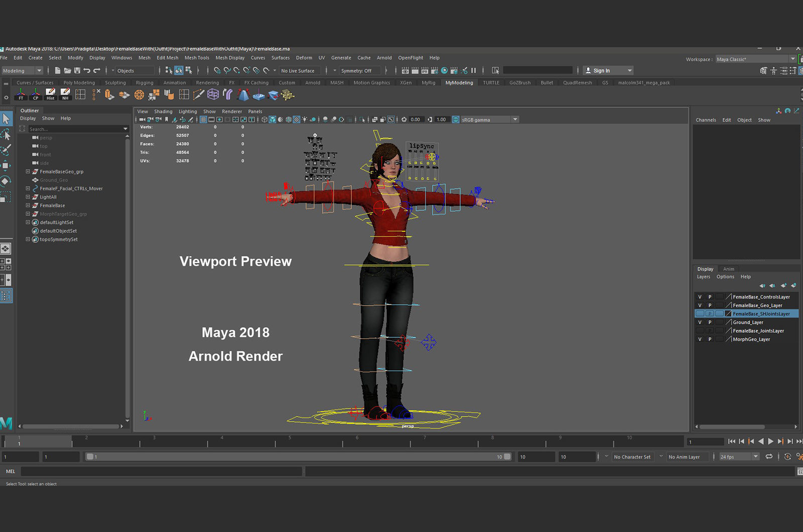This screenshot has height=532, width=803.
Task: Click color swatch of FemaleBase_SHJointsLayer
Action: tap(729, 314)
